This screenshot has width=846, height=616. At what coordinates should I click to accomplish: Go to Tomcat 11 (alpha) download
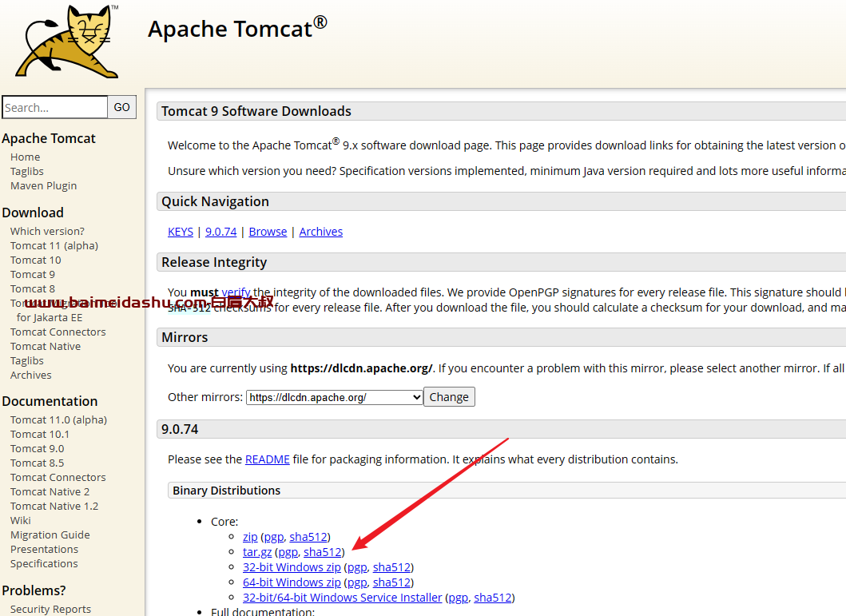coord(54,246)
